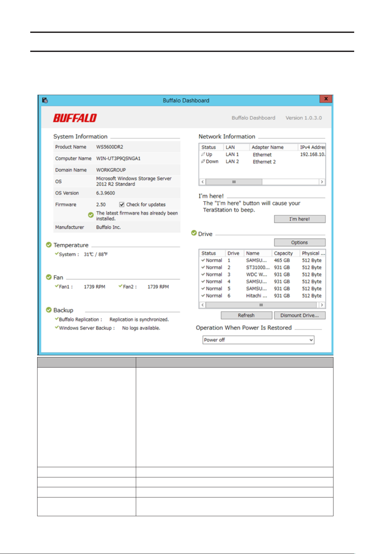Click the Normal check mark for drive 5
The image size is (392, 554).
click(x=203, y=288)
